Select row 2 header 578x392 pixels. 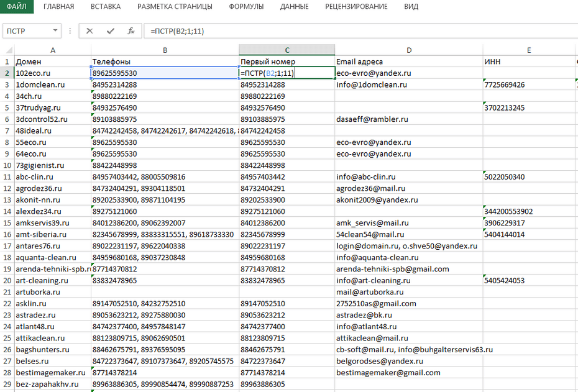[7, 73]
